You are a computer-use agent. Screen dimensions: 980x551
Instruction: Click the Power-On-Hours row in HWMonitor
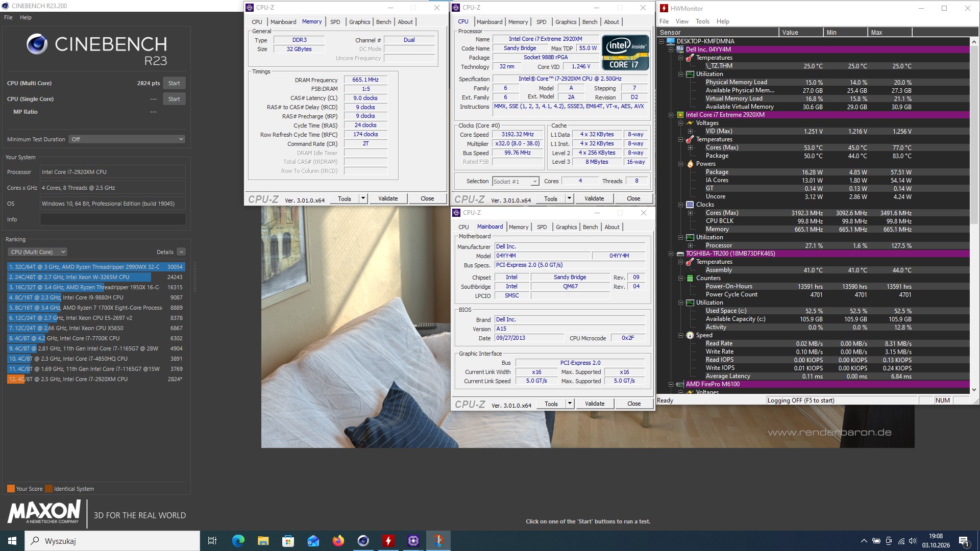814,286
